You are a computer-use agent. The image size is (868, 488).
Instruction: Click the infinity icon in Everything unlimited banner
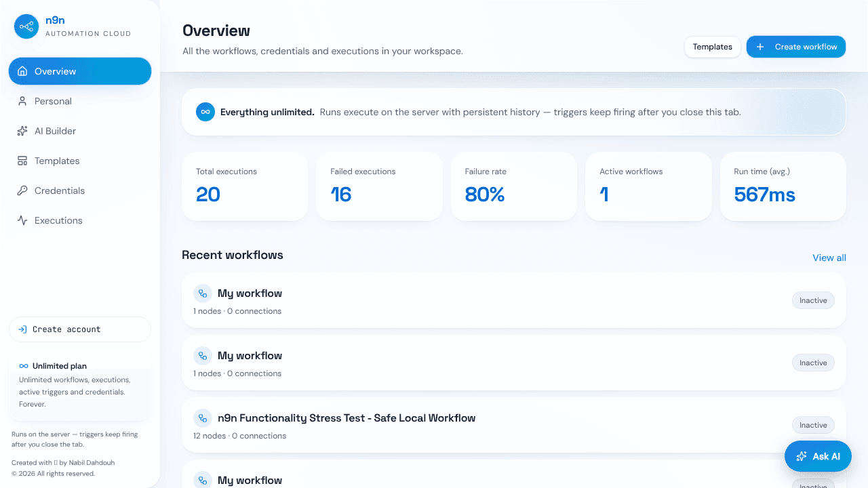[205, 112]
